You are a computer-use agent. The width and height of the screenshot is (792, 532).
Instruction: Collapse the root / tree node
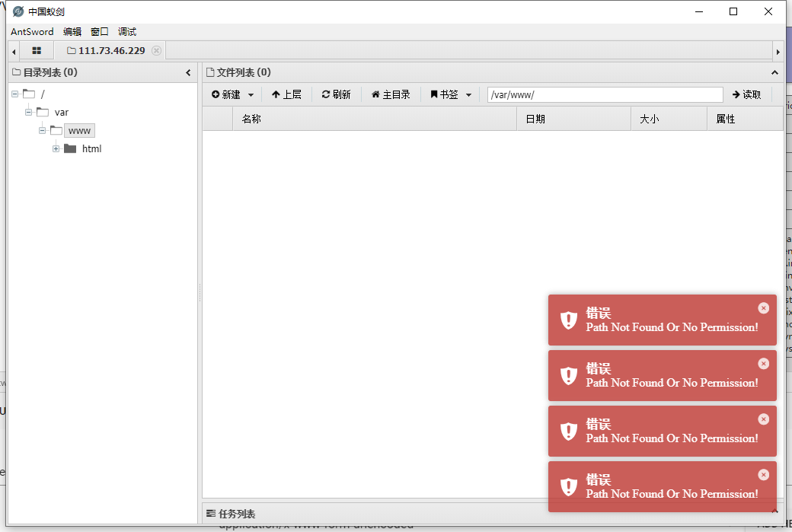point(14,94)
